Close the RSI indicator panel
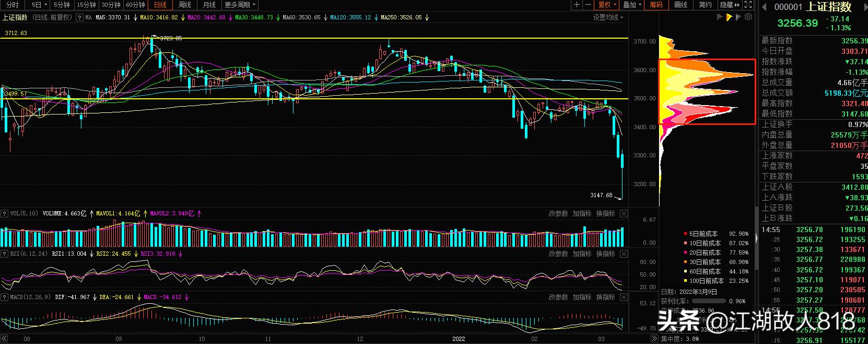This screenshot has height=344, width=868. pyautogui.click(x=624, y=254)
